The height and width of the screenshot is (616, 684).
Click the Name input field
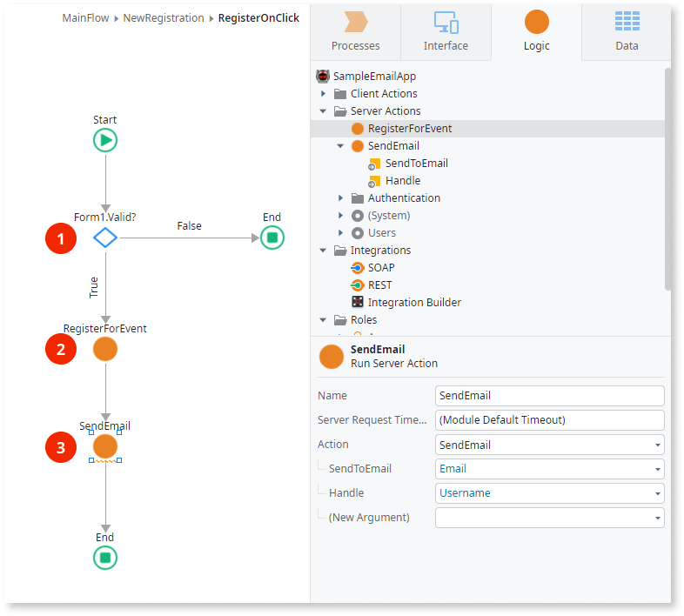(549, 396)
